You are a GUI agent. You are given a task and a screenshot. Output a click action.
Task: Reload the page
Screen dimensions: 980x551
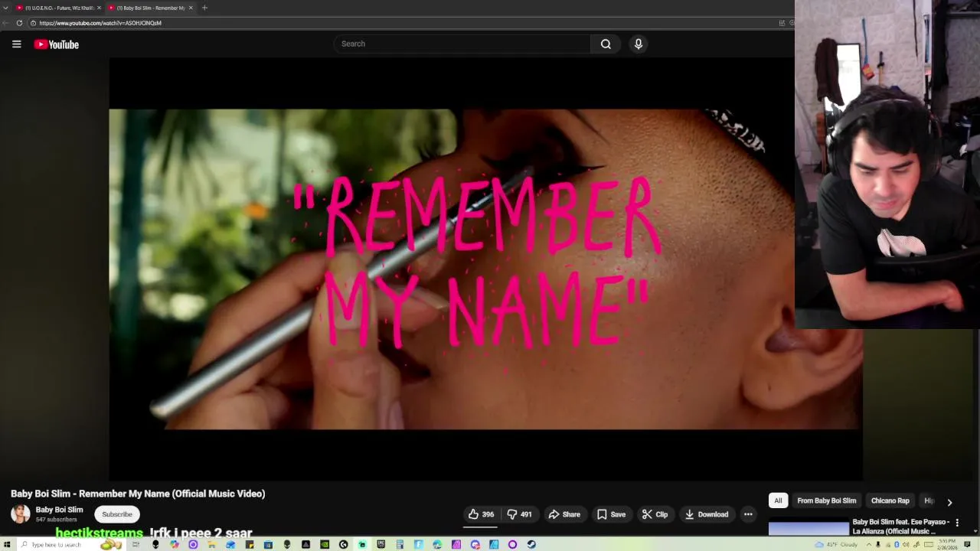(19, 23)
